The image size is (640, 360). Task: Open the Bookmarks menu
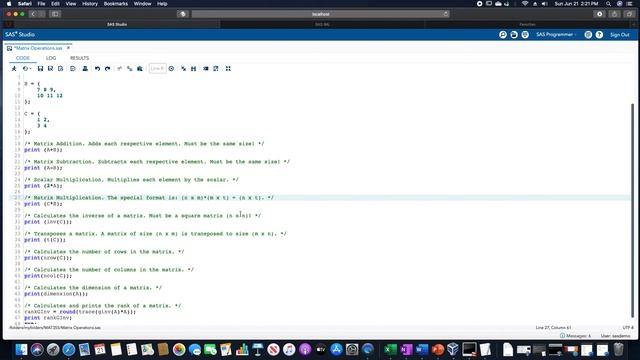coord(116,4)
